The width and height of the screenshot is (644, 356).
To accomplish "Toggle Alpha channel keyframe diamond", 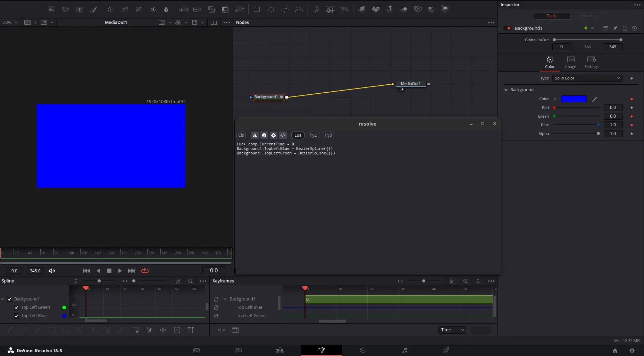I will [632, 134].
